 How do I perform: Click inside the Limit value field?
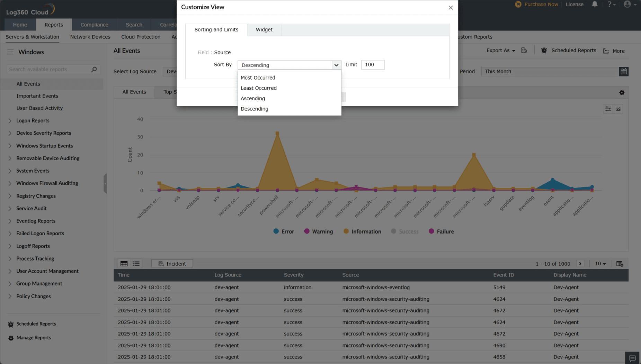(x=373, y=65)
